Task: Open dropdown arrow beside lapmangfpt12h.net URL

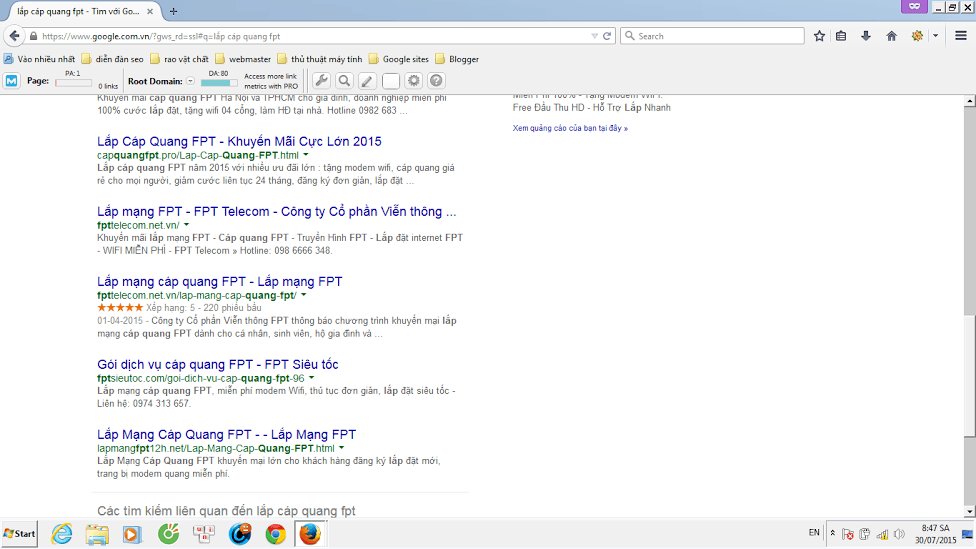Action: (x=341, y=448)
